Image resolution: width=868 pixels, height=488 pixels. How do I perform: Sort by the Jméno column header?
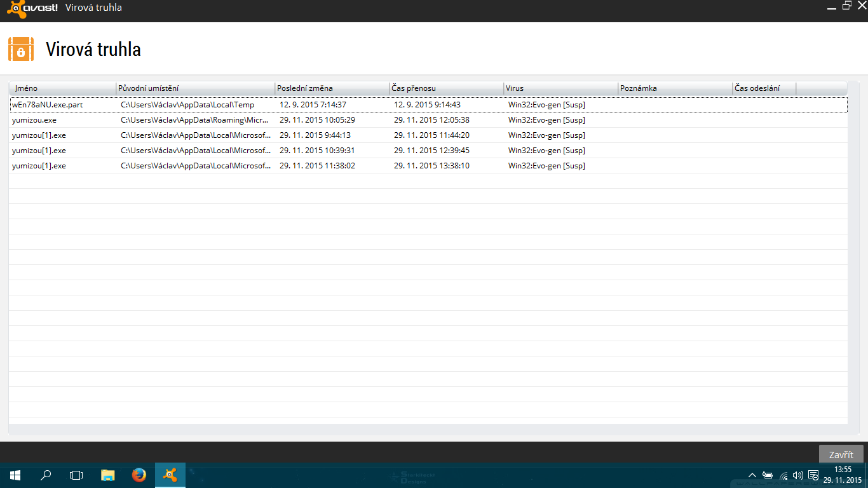62,88
